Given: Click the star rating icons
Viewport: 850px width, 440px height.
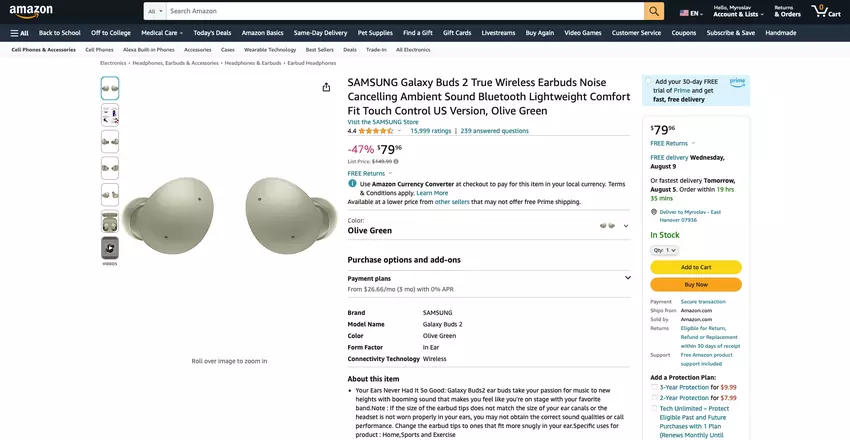Looking at the screenshot, I should pos(376,131).
